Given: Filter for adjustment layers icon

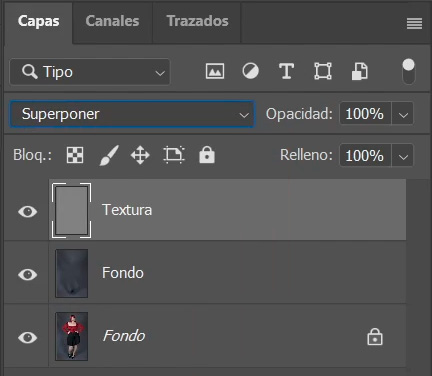Looking at the screenshot, I should click(250, 71).
